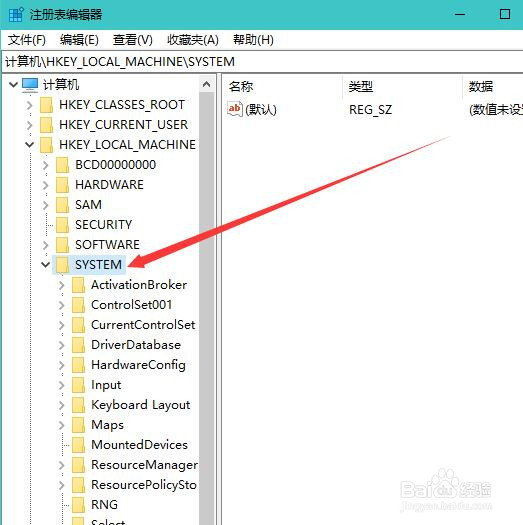The image size is (523, 525).
Task: Click the SAM folder icon
Action: tap(63, 205)
